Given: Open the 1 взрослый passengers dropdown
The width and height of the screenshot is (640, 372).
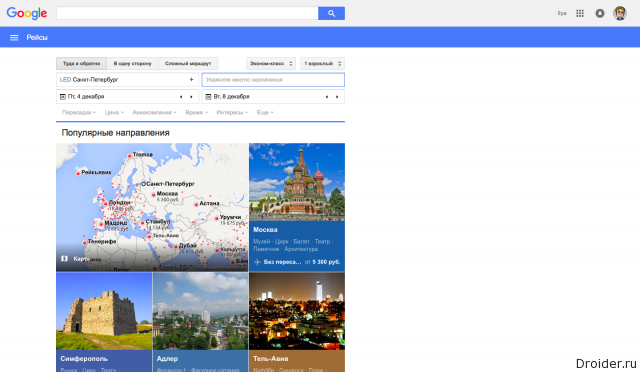Looking at the screenshot, I should click(x=322, y=64).
